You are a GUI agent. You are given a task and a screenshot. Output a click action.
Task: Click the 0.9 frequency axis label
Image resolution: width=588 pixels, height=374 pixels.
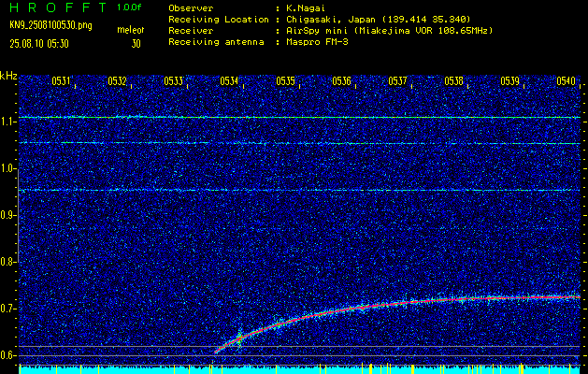tap(7, 215)
